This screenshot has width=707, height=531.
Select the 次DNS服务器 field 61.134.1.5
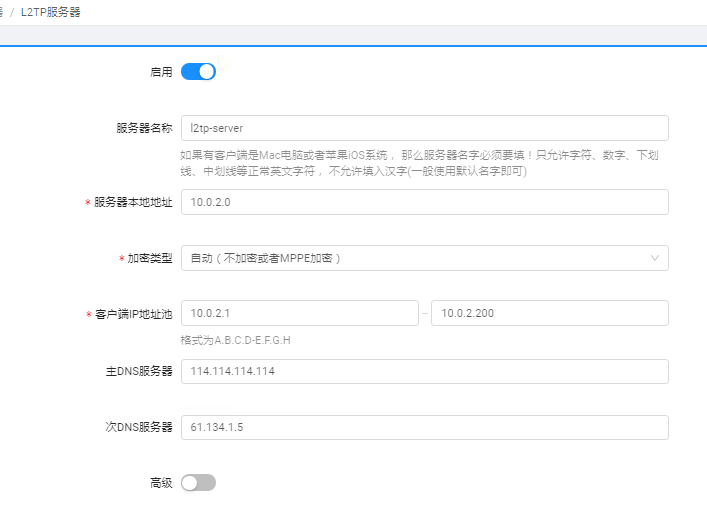click(424, 428)
